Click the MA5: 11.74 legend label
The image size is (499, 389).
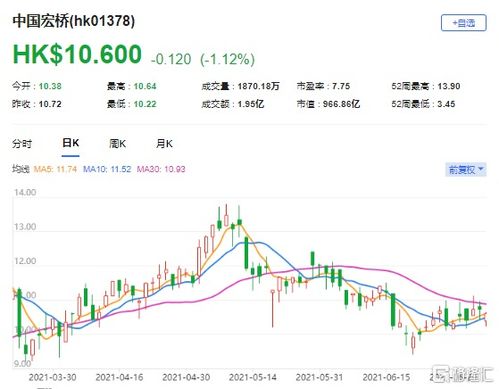55,169
